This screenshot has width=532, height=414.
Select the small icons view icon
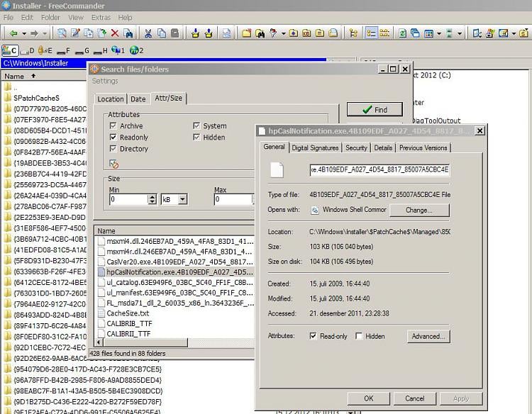[x=384, y=33]
